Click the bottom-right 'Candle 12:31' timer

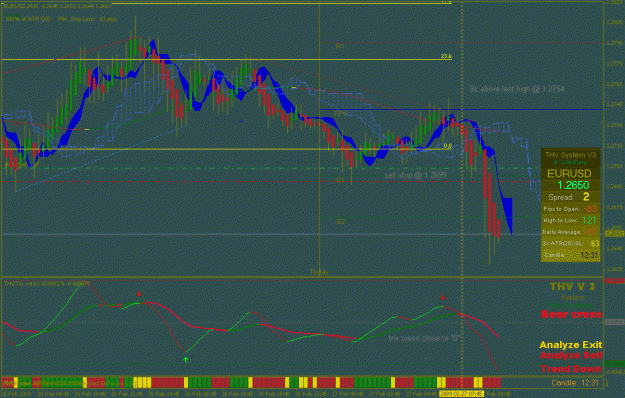[575, 383]
